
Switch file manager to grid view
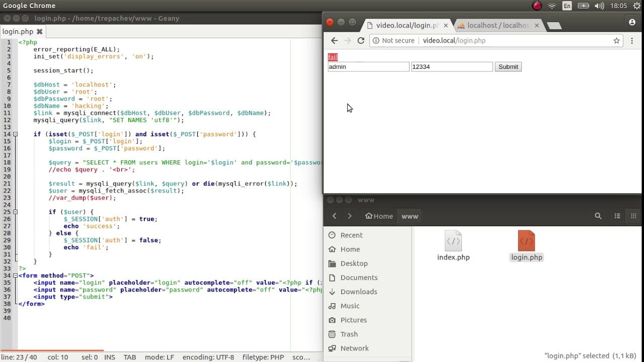(633, 216)
